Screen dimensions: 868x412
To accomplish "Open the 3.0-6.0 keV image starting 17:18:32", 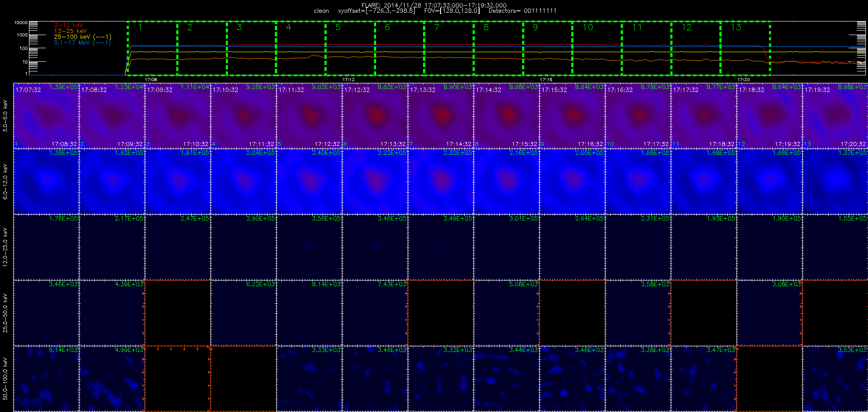I will [769, 116].
